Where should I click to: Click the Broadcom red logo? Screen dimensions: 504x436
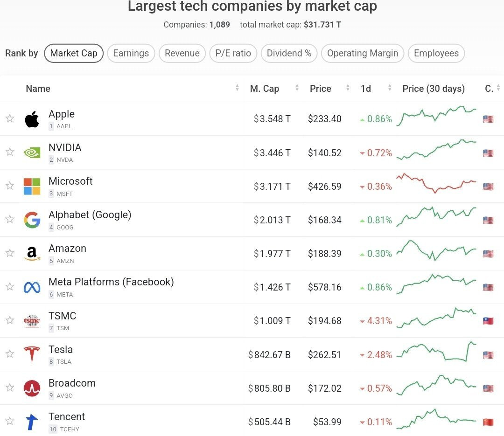pos(32,388)
